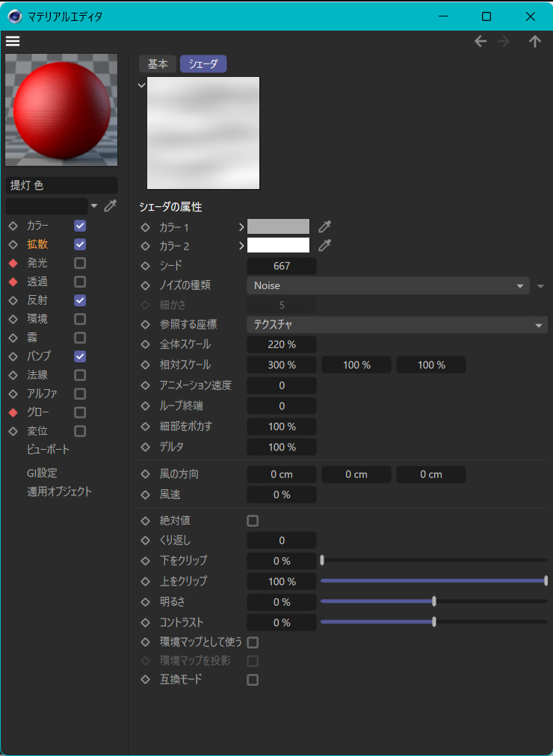Click red keyframe diamond beside 発光
This screenshot has height=756, width=553.
coord(13,263)
